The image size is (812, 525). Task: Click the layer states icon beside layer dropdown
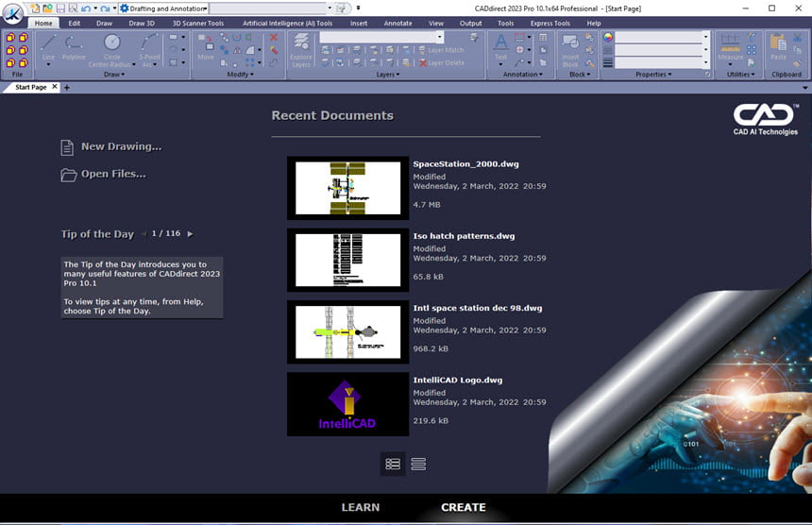(x=474, y=37)
